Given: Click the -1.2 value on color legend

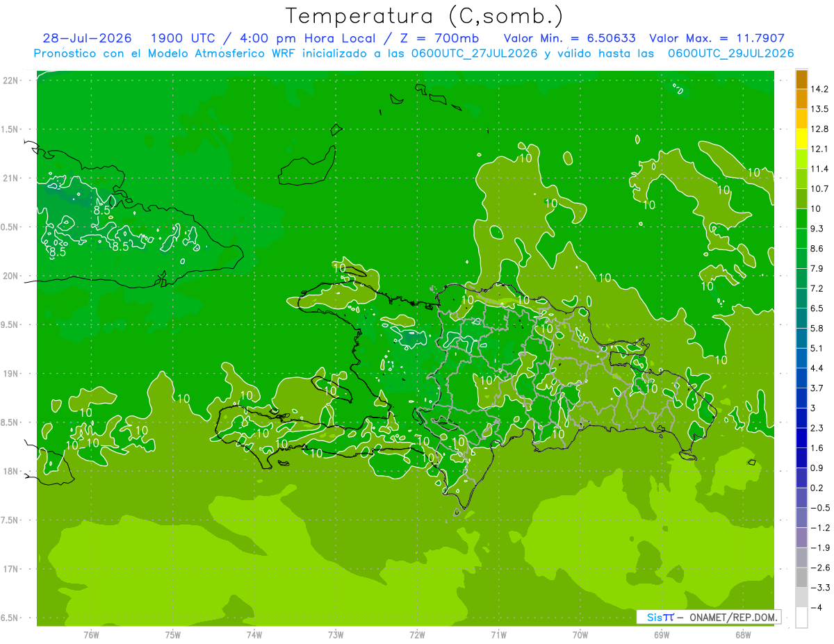Looking at the screenshot, I should coord(820,528).
